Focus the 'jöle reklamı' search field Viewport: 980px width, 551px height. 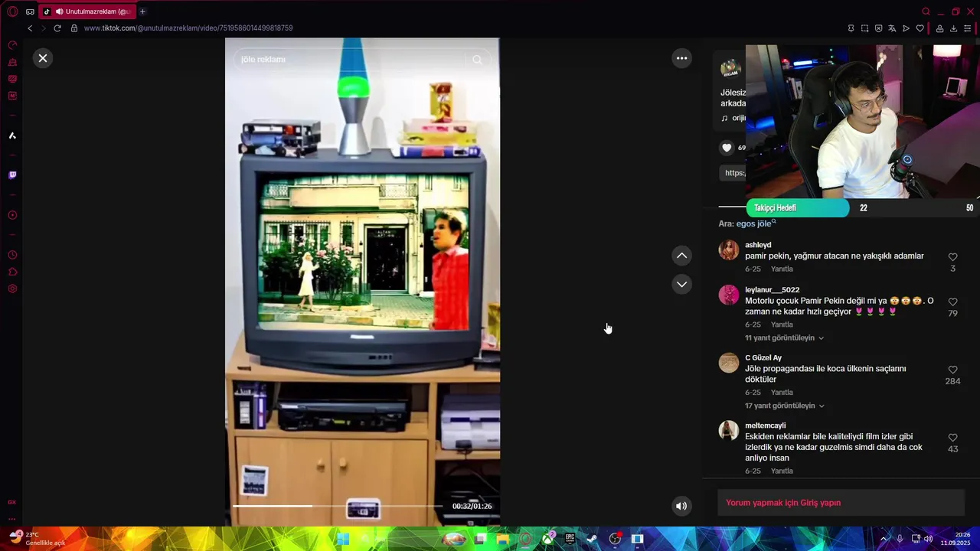click(x=351, y=60)
